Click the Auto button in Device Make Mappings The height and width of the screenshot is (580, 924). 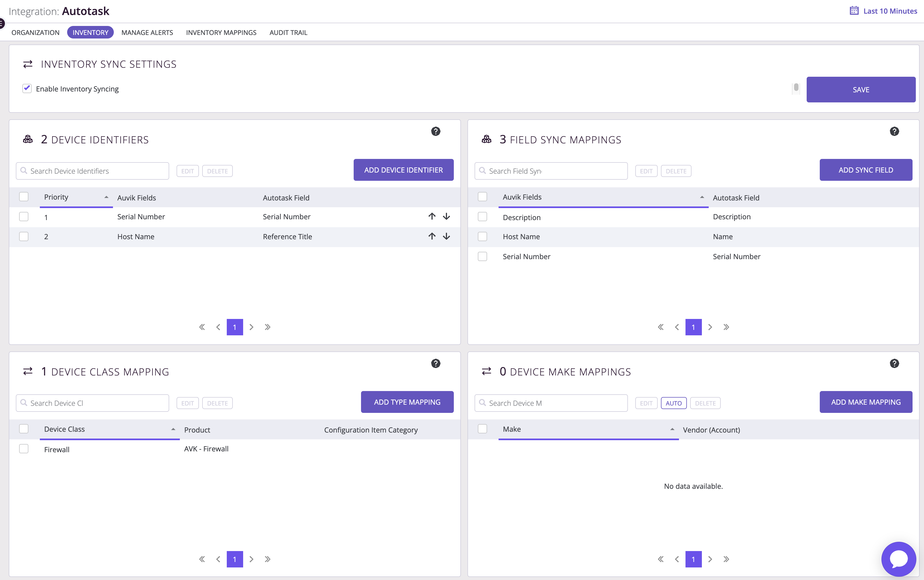click(x=673, y=403)
